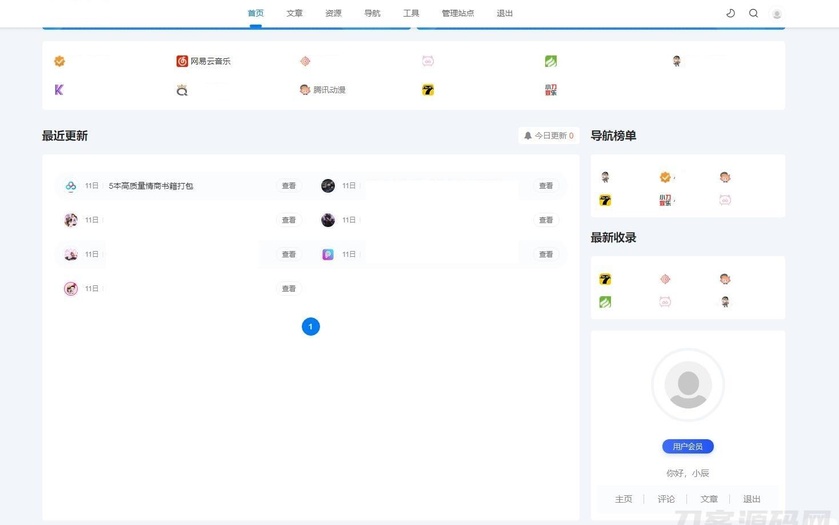Toggle dark mode with the moon icon
The height and width of the screenshot is (525, 839).
point(730,14)
